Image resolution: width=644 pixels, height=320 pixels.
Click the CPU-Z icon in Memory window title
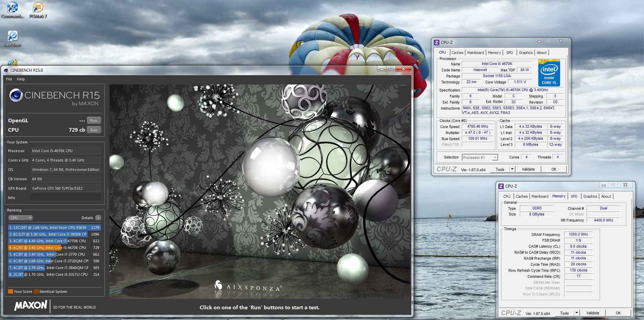(501, 186)
